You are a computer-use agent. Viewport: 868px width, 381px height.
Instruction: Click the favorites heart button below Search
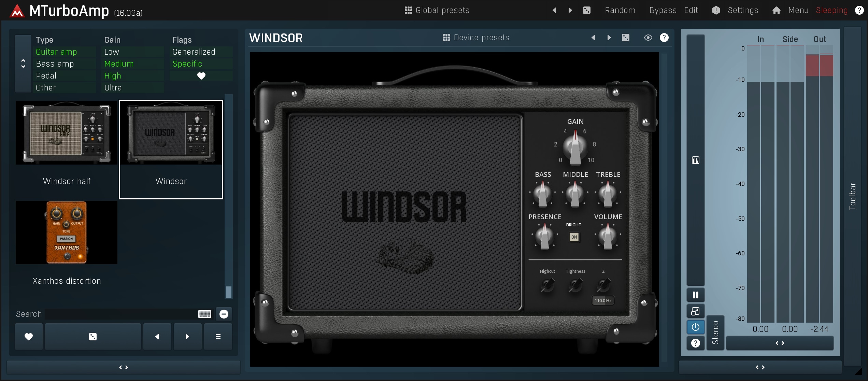(x=29, y=337)
